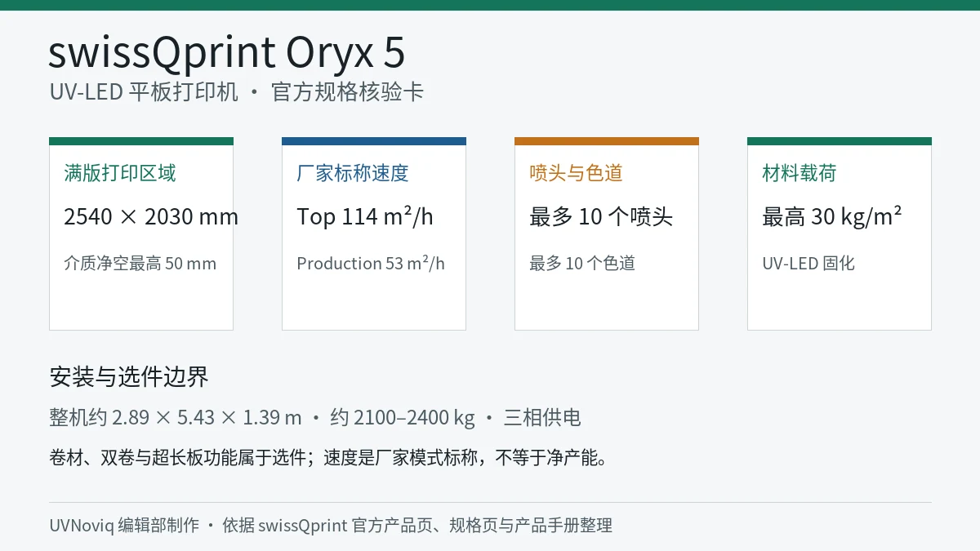Click the text '介质净空最高 50 mm'
Image resolution: width=980 pixels, height=551 pixels.
(140, 264)
